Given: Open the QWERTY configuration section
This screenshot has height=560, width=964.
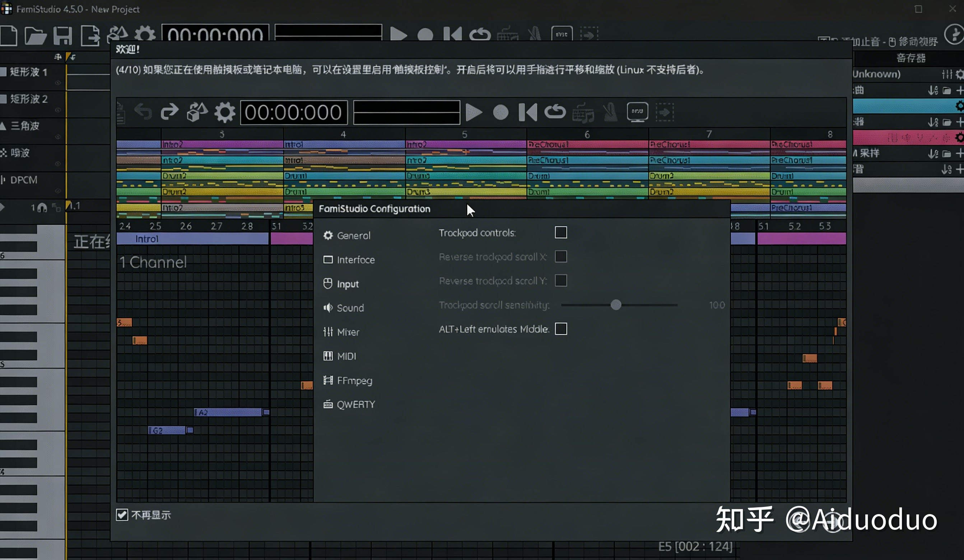Looking at the screenshot, I should click(x=349, y=404).
